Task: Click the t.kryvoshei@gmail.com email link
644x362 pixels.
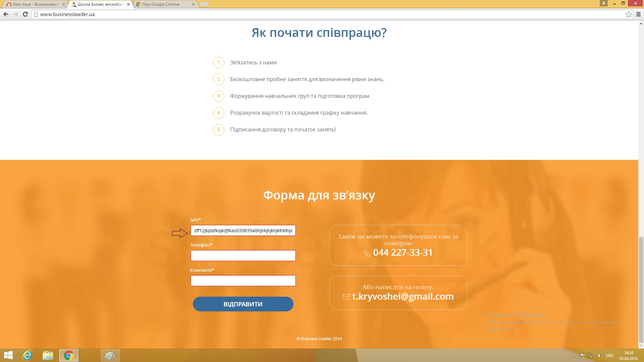Action: tap(402, 296)
